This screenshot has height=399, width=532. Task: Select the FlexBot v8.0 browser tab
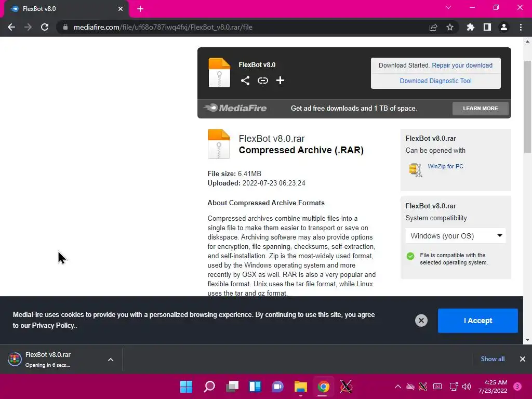tap(66, 9)
